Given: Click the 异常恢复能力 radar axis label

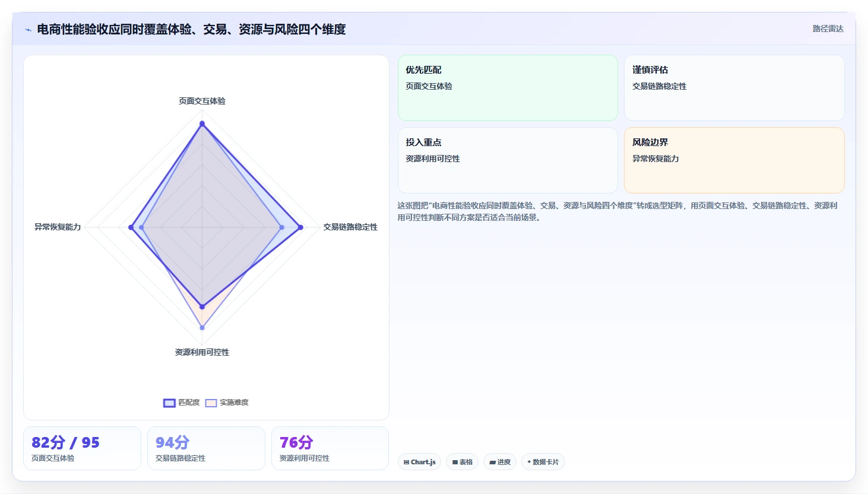Looking at the screenshot, I should pos(58,227).
